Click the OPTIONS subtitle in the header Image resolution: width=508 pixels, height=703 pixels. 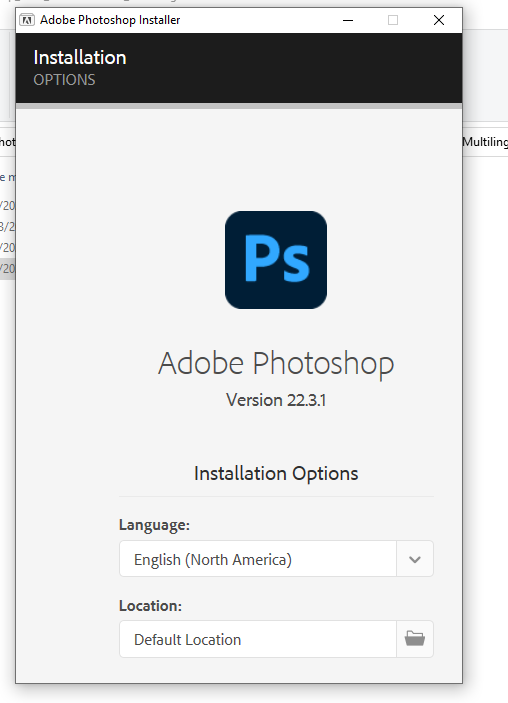(x=64, y=80)
